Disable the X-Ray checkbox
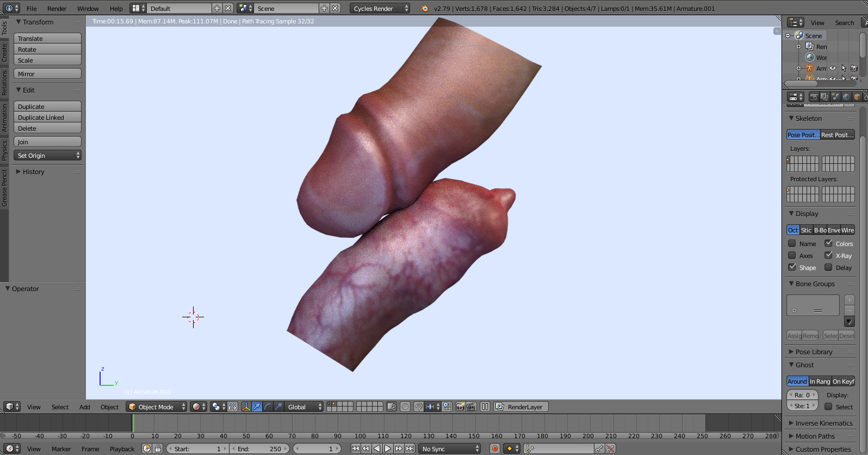The image size is (868, 455). [828, 255]
